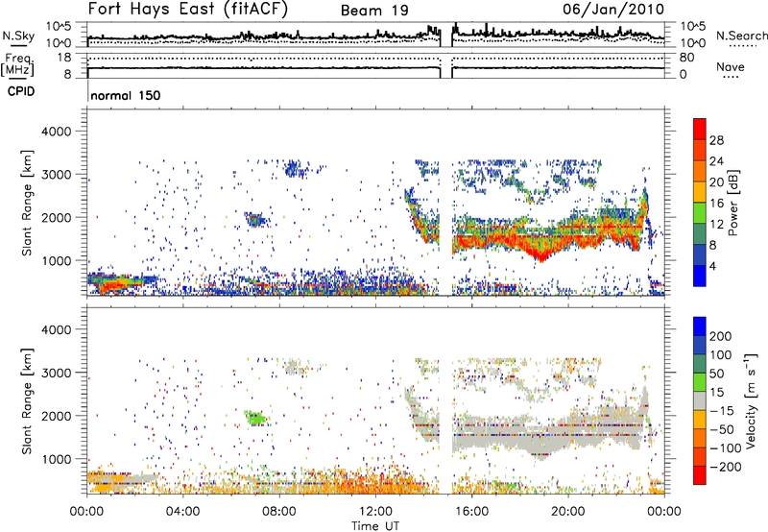Click the "Slant Range [km]" label of the velocity panel

coord(27,401)
